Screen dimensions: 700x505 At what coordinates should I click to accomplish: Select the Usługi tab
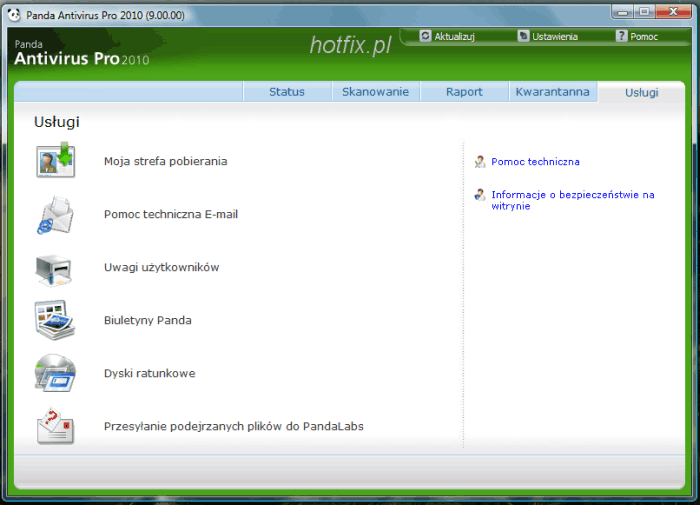click(641, 92)
